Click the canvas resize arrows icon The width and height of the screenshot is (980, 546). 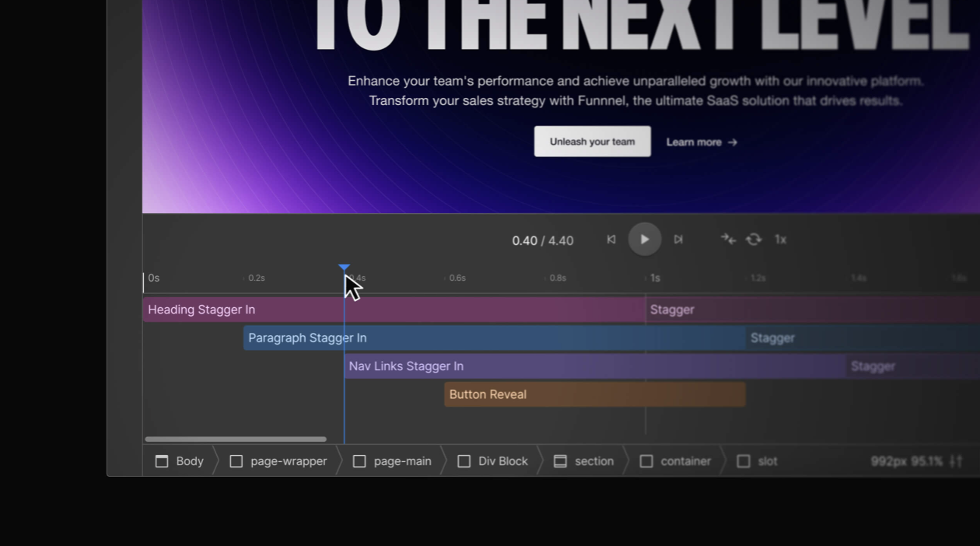tap(957, 461)
